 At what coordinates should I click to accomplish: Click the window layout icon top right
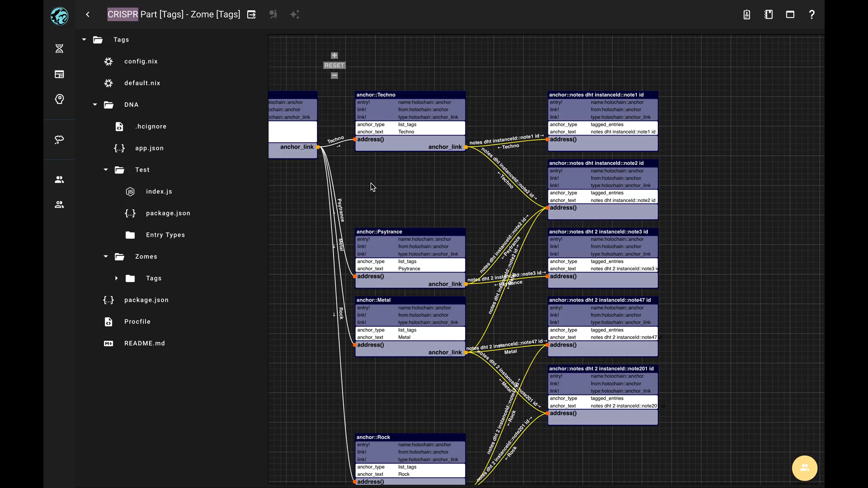[790, 14]
